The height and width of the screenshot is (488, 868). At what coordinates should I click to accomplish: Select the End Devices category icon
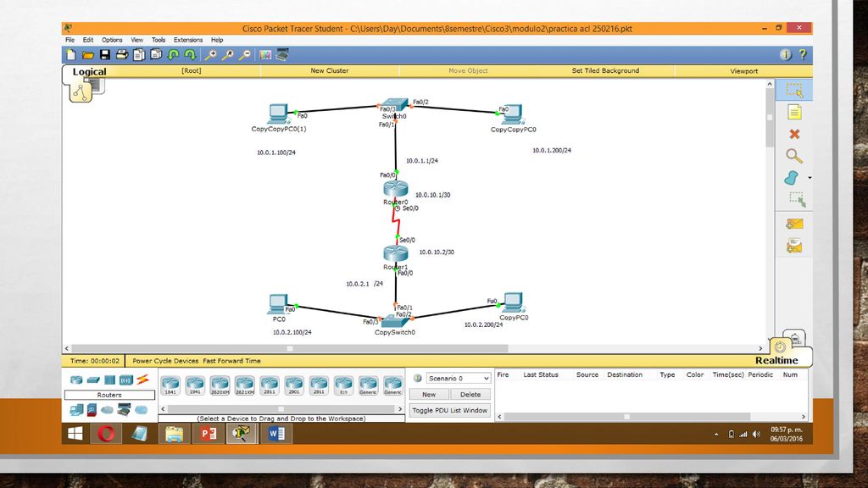[x=76, y=410]
